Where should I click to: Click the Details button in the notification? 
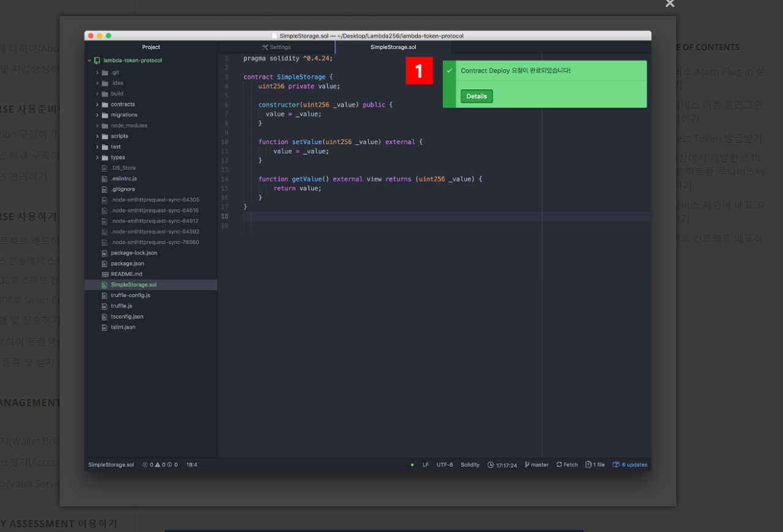coord(477,96)
